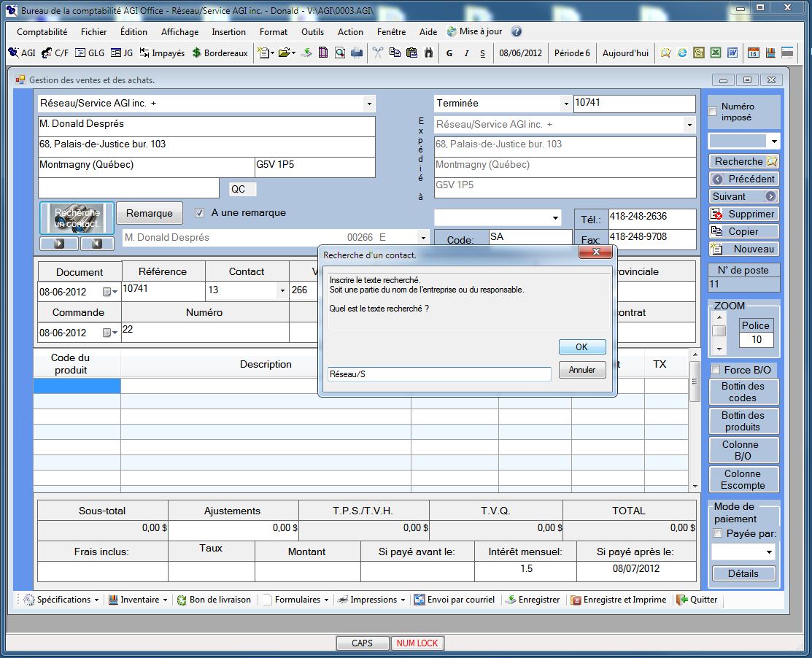Viewport: 812px width, 658px height.
Task: Open the empty dropdown above Code
Action: pos(555,218)
